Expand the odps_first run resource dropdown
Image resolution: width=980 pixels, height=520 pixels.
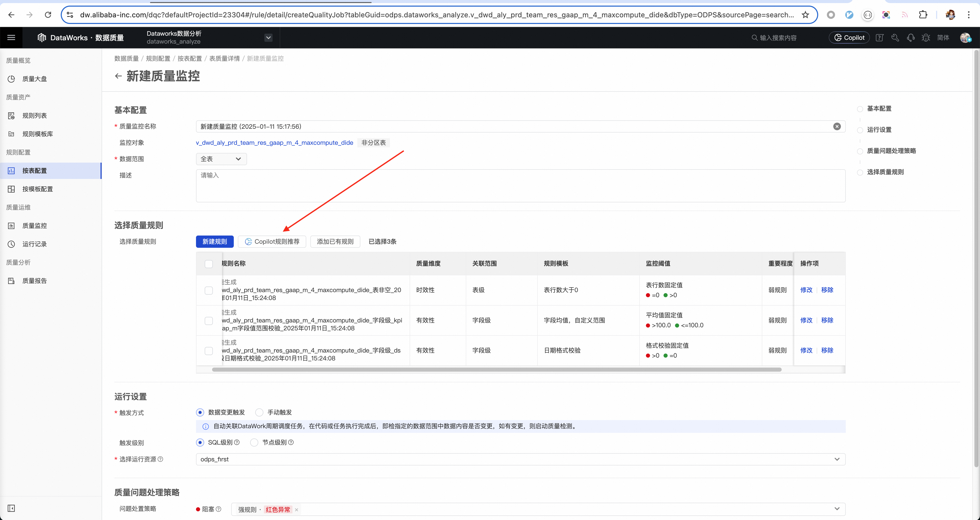click(x=837, y=459)
